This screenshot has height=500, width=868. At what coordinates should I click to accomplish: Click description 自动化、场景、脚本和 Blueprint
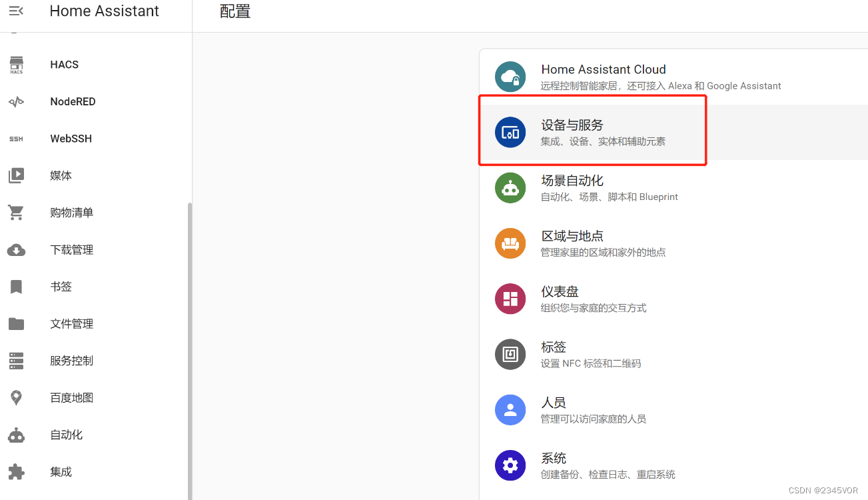pyautogui.click(x=610, y=197)
